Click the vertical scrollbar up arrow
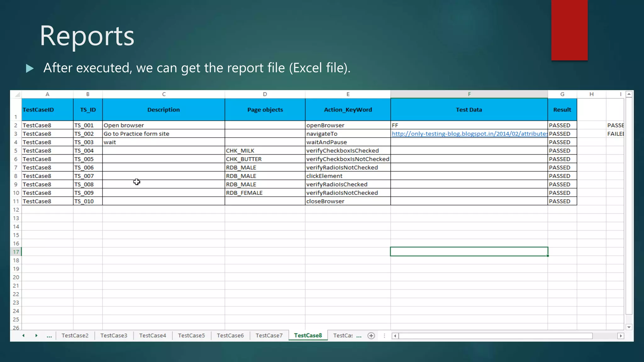This screenshot has height=362, width=644. [x=629, y=94]
